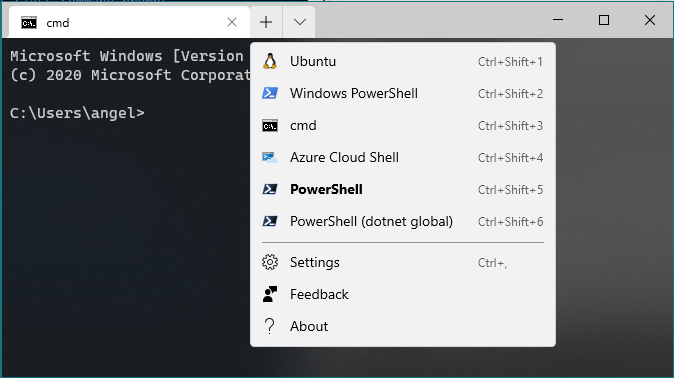Click the Ctrl+Shift+6 shortcut label
This screenshot has width=674, height=378.
point(510,222)
